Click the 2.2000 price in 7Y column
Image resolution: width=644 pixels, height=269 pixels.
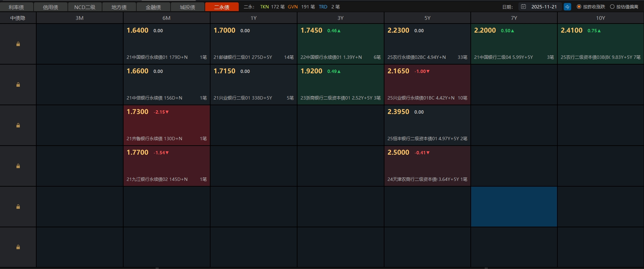click(485, 30)
